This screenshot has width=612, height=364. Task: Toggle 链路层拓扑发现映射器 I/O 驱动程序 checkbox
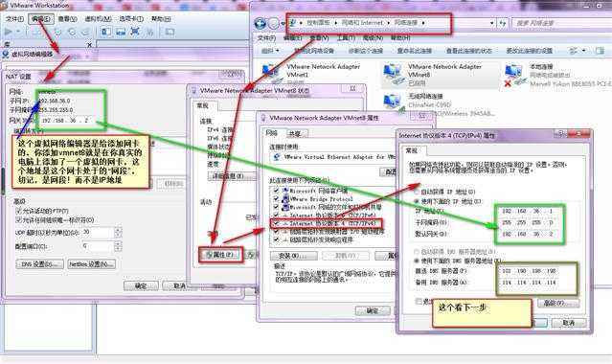tap(277, 232)
